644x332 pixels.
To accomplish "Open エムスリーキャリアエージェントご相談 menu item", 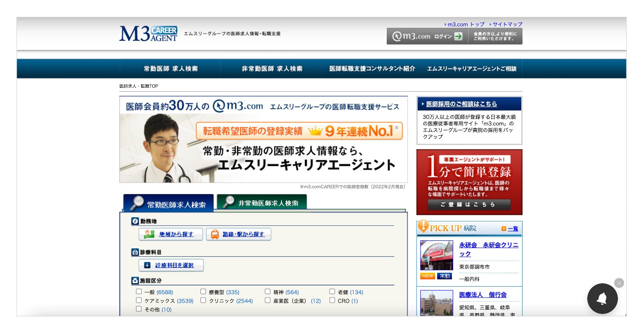I will [x=472, y=69].
